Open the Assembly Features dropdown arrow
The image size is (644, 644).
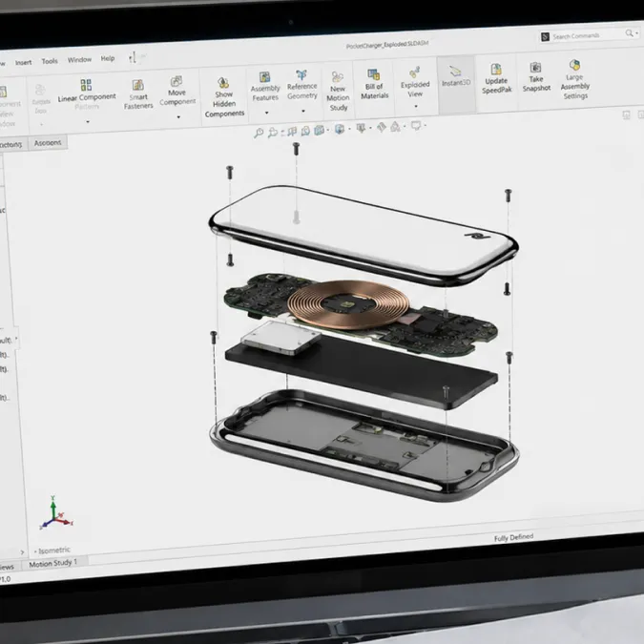[266, 113]
